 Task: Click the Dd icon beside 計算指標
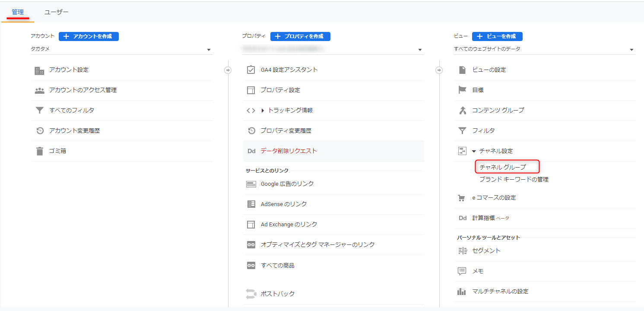click(463, 218)
